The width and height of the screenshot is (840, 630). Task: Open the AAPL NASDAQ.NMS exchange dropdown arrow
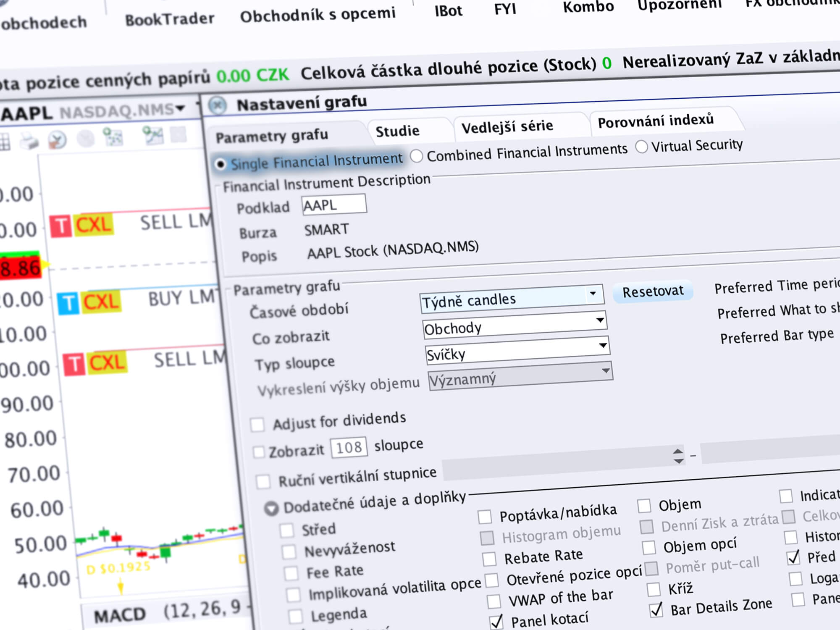click(180, 108)
